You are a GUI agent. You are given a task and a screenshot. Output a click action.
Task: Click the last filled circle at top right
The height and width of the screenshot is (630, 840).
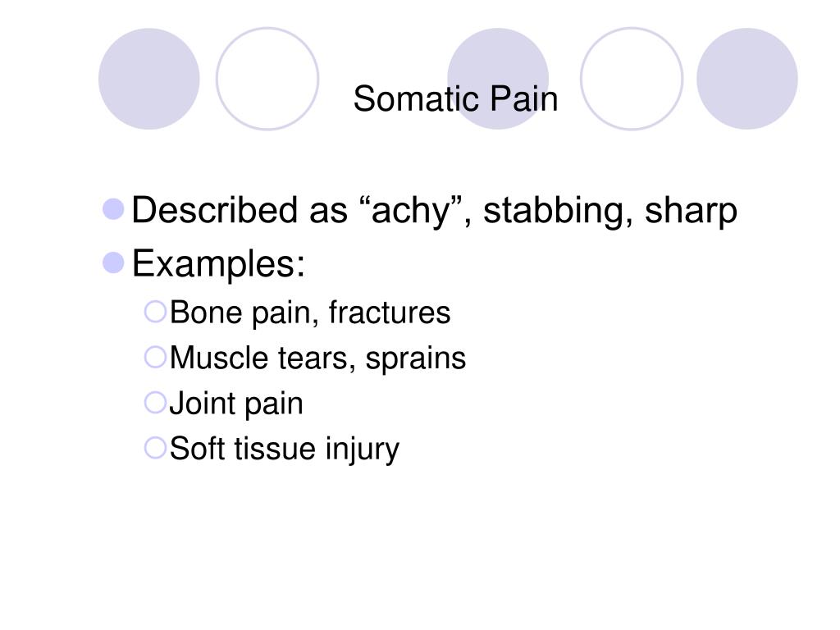[746, 79]
